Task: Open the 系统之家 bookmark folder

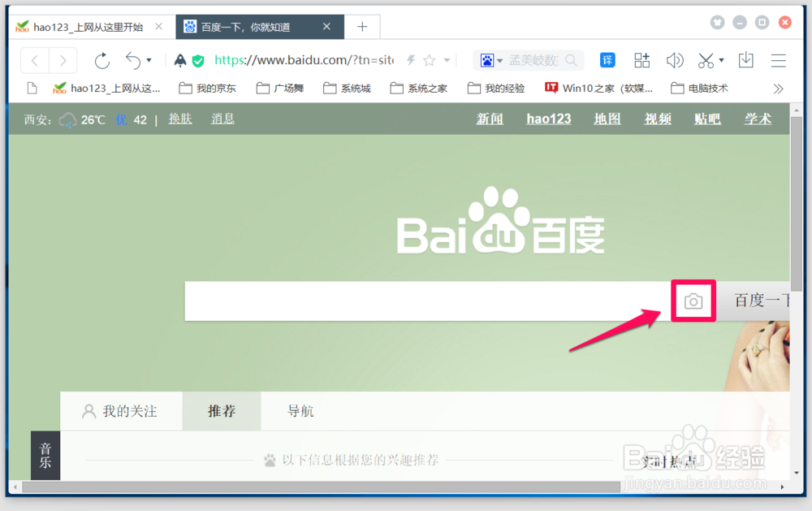Action: tap(419, 89)
